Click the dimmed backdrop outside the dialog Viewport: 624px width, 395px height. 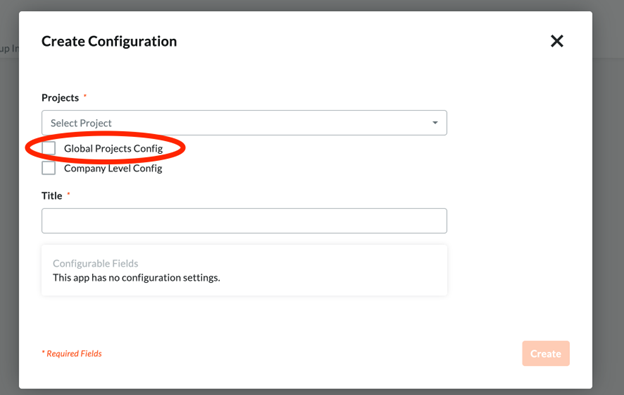click(608, 199)
